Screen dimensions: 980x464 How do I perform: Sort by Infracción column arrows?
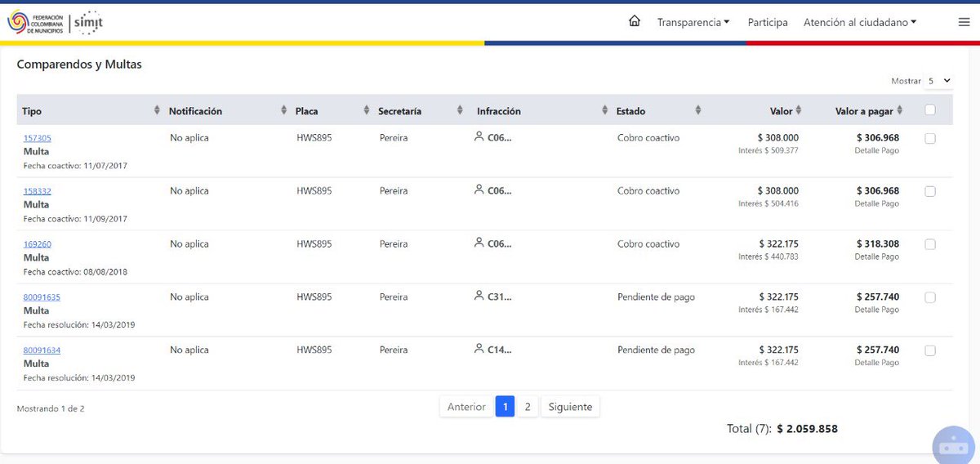point(605,110)
